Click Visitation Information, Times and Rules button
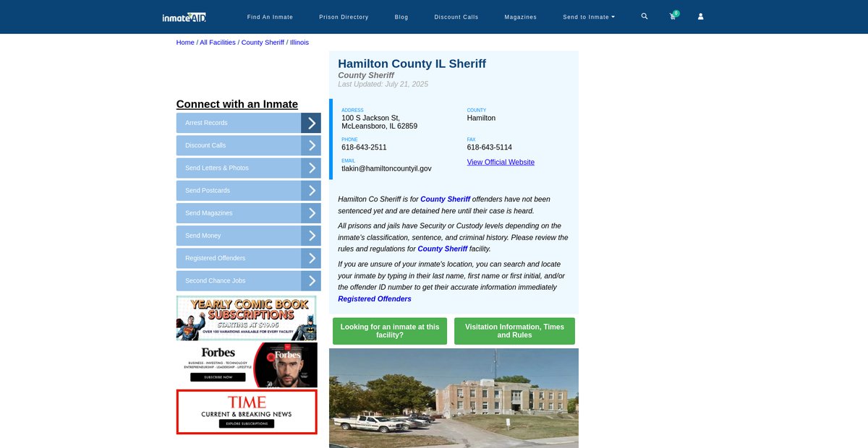This screenshot has width=868, height=448. click(514, 331)
